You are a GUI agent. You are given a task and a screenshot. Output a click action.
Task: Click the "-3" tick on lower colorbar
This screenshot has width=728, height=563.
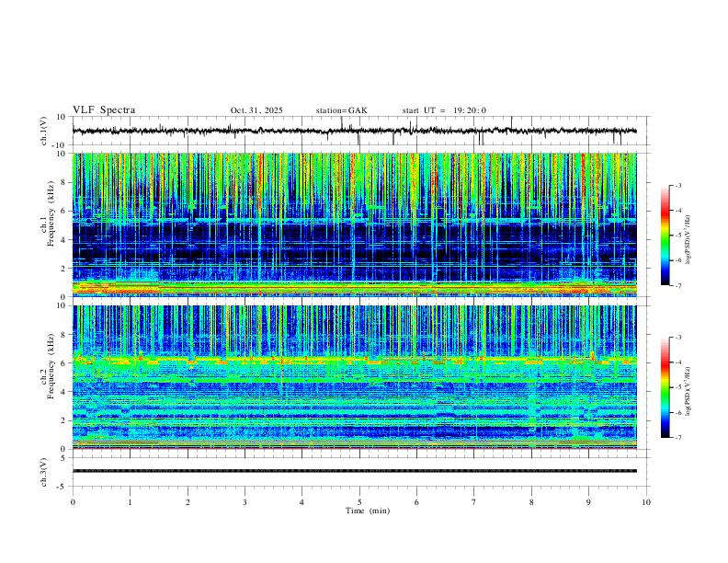point(677,338)
